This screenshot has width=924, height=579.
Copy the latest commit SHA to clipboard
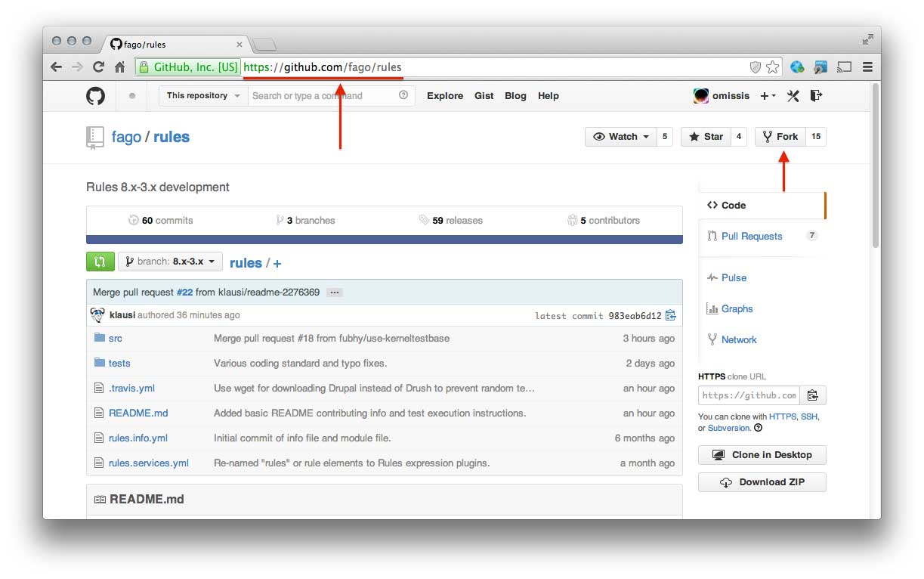(670, 315)
